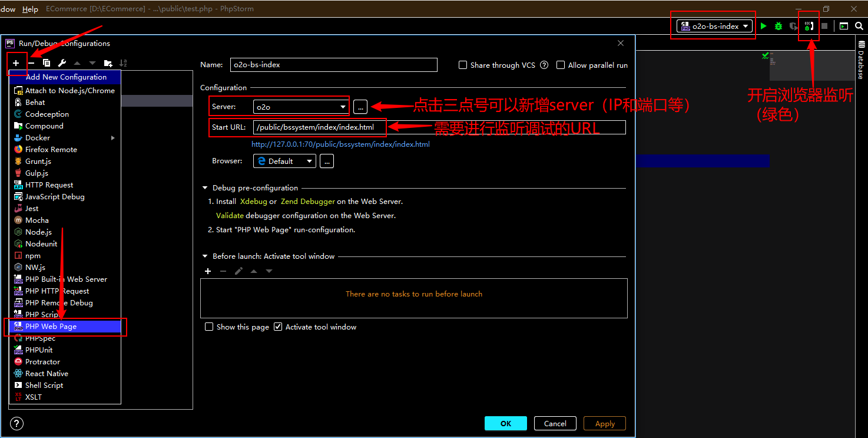868x438 pixels.
Task: Open the help question mark button
Action: coord(17,423)
